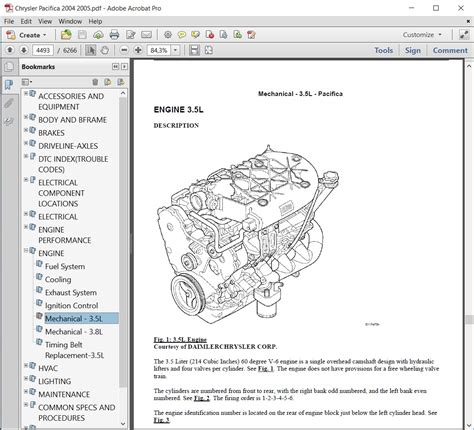
Task: Expand the ELECTRICAL bookmark node
Action: tap(26, 214)
